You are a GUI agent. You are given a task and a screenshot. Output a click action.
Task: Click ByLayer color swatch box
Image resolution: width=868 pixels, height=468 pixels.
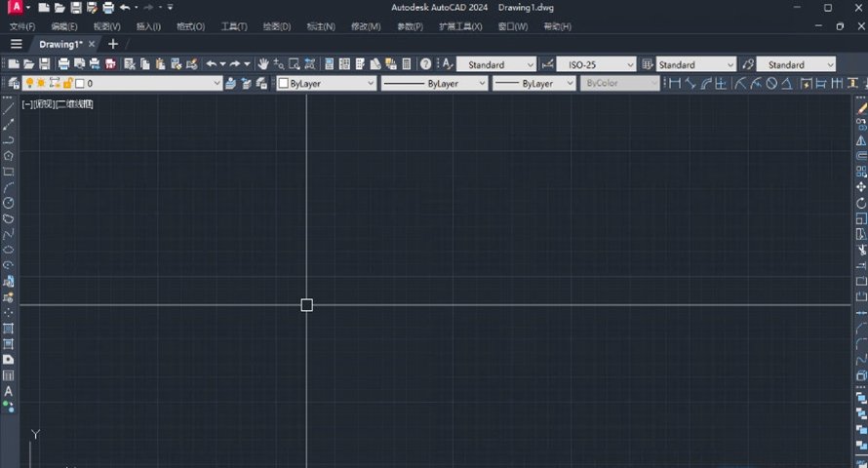pos(284,83)
